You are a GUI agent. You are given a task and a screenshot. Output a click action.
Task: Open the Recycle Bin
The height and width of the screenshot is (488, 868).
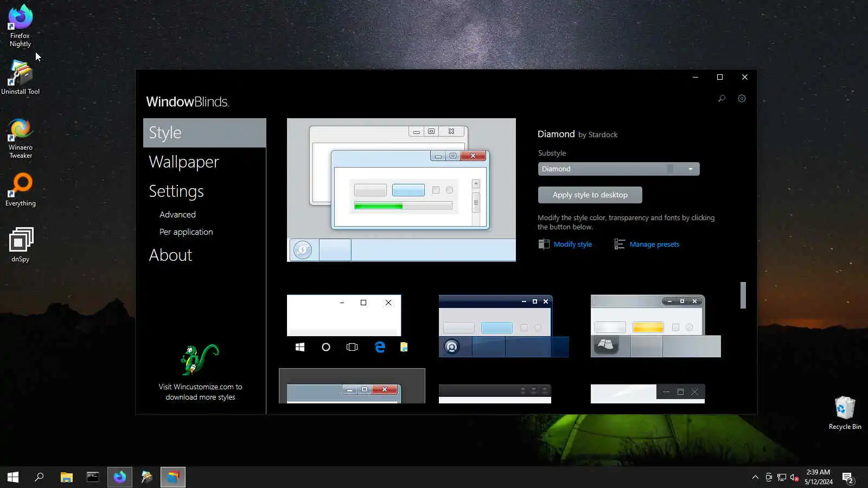(x=845, y=413)
